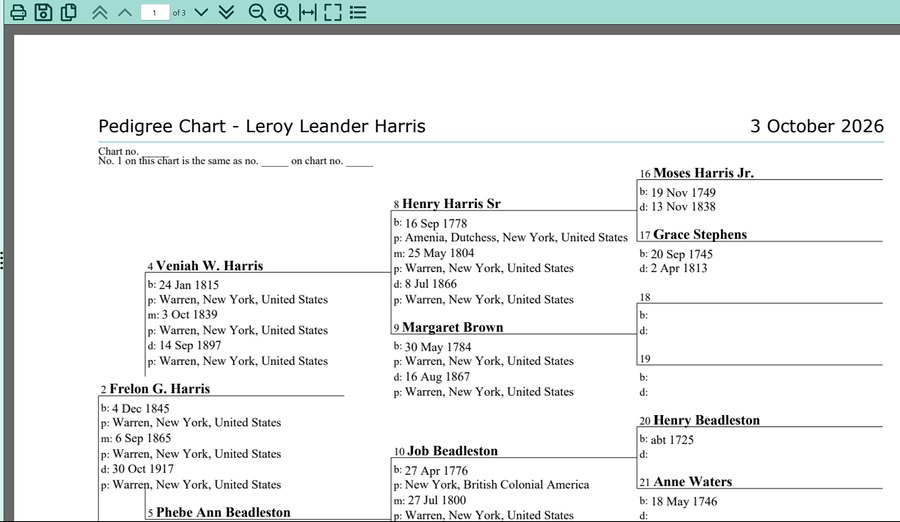The height and width of the screenshot is (522, 900).
Task: Click the side panel grip handle
Action: click(2, 260)
